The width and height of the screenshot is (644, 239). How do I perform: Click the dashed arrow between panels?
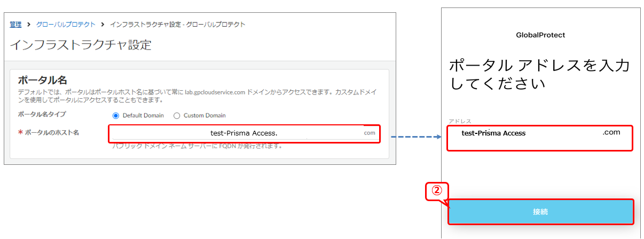click(x=417, y=137)
